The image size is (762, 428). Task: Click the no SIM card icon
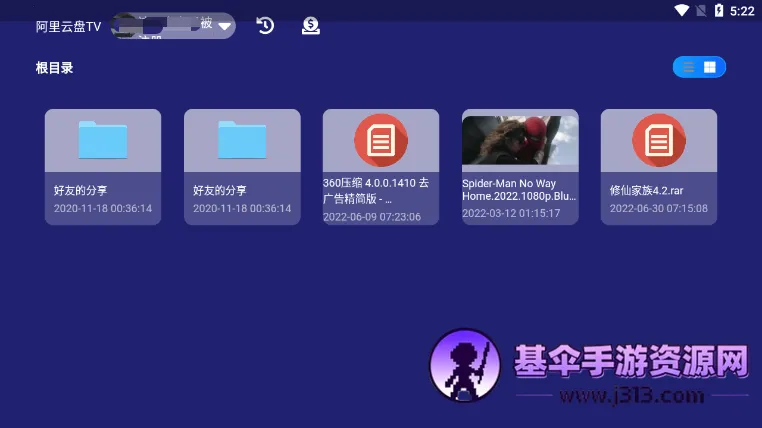[701, 11]
